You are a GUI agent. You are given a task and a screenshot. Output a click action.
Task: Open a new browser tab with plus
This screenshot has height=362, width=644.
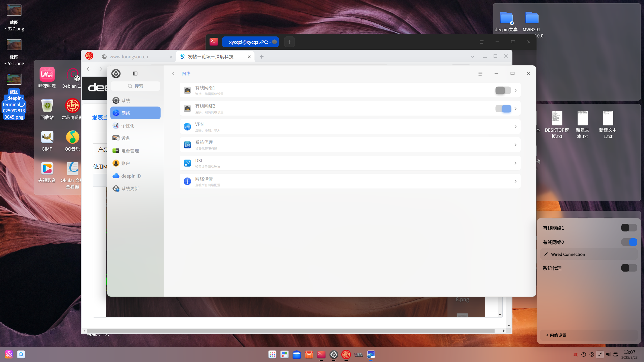262,57
